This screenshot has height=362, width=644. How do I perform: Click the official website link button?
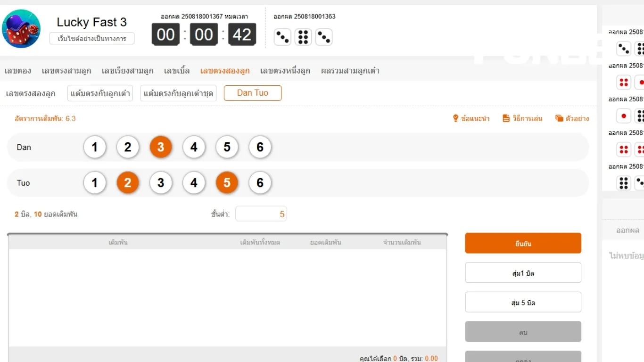click(92, 39)
